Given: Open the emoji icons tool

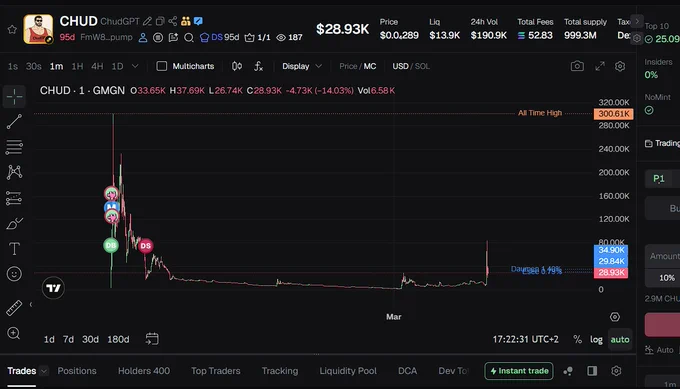Looking at the screenshot, I should pyautogui.click(x=14, y=274).
